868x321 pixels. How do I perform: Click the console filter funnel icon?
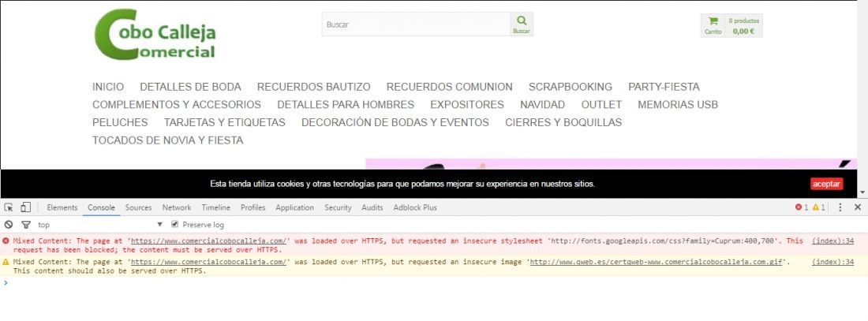(25, 225)
